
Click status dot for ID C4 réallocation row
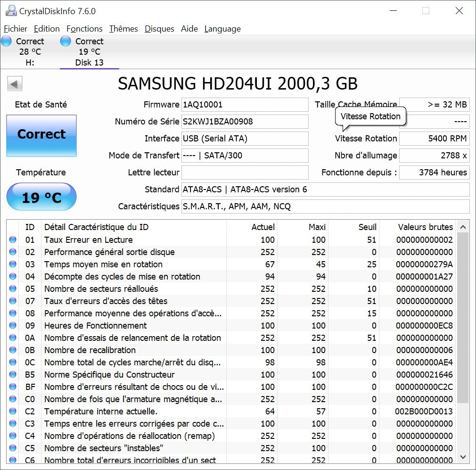click(13, 436)
